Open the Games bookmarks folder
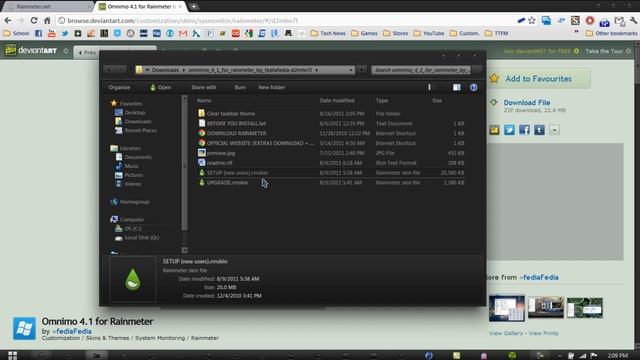The width and height of the screenshot is (640, 360). point(364,33)
